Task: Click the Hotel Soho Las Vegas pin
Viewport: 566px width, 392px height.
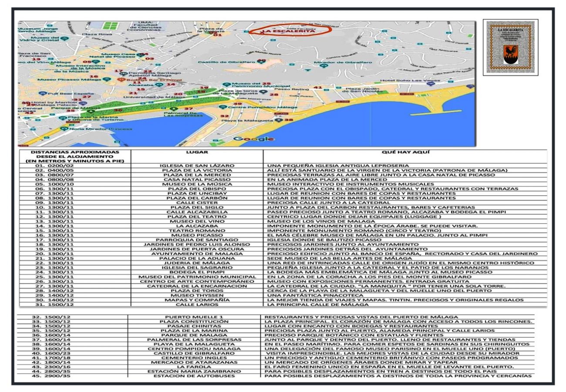Action: 431,84
